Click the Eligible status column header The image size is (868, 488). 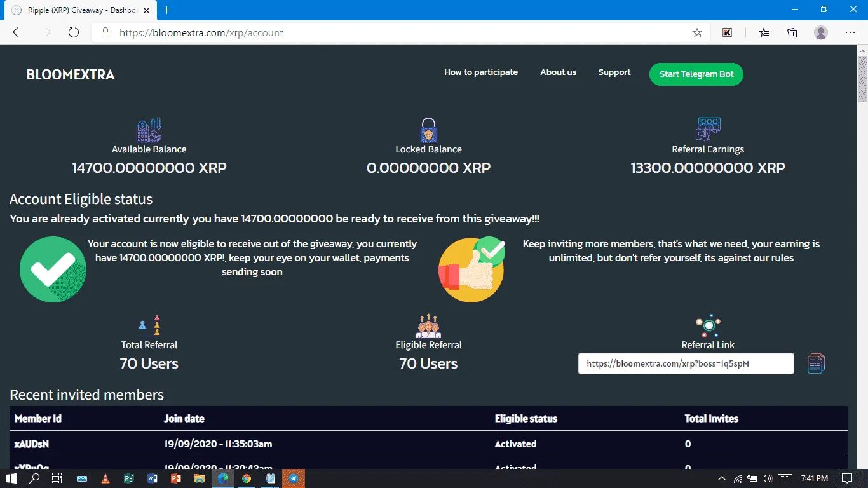(x=526, y=419)
